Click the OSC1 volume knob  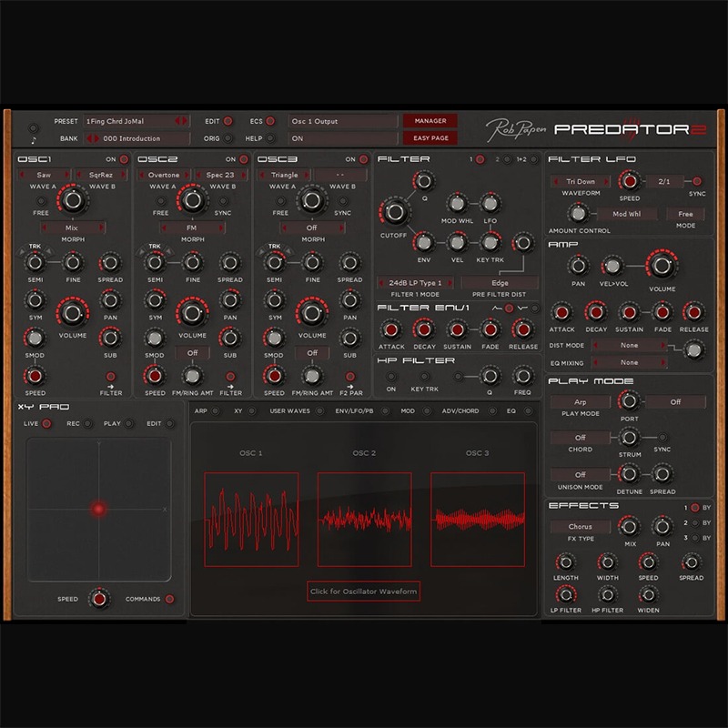point(73,313)
